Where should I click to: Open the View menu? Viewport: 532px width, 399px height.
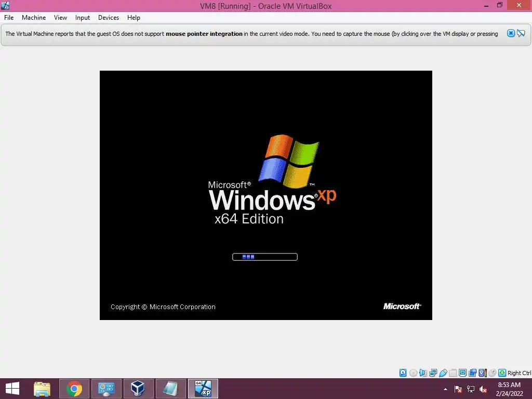pos(60,18)
